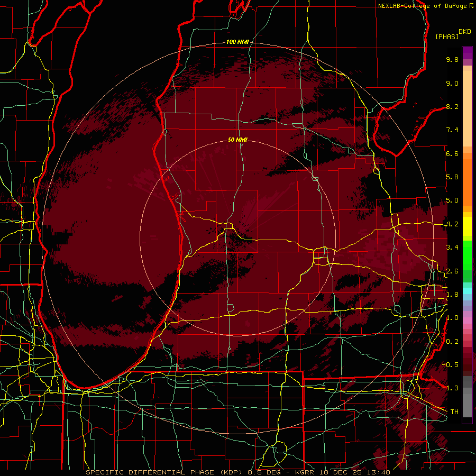
Task: Select the 6.6 legend value
Action: pos(452,153)
